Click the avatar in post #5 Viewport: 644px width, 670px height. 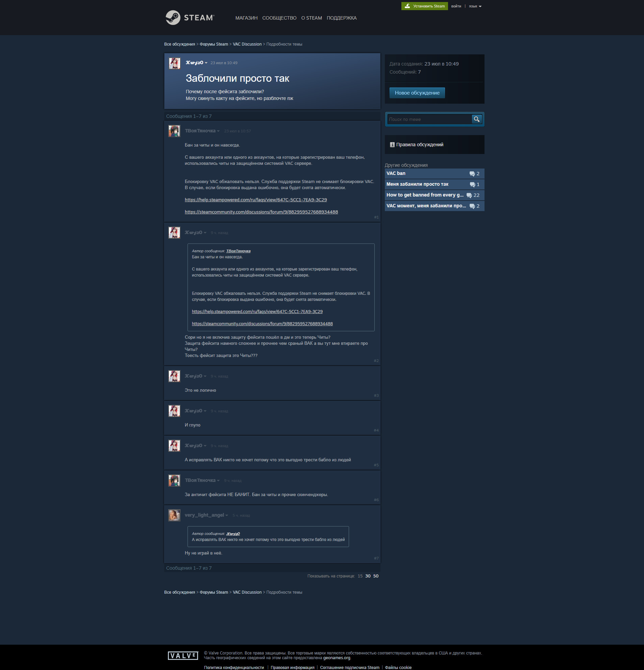coord(174,446)
